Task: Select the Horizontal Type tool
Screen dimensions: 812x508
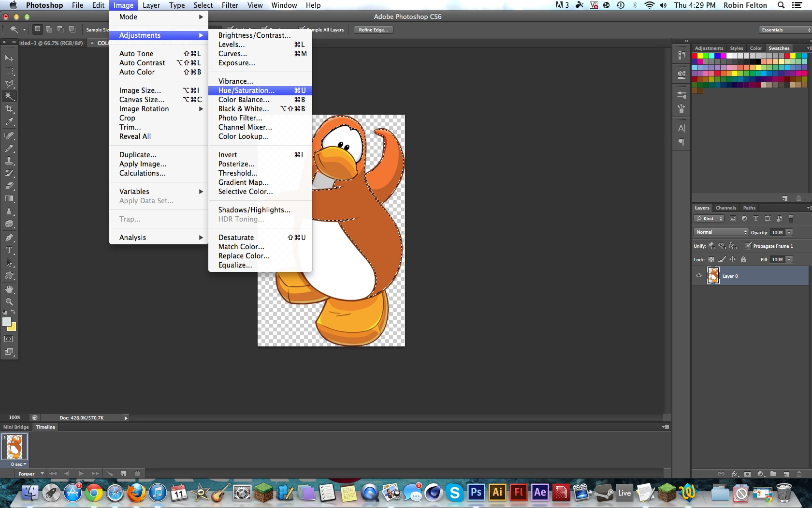Action: (9, 250)
